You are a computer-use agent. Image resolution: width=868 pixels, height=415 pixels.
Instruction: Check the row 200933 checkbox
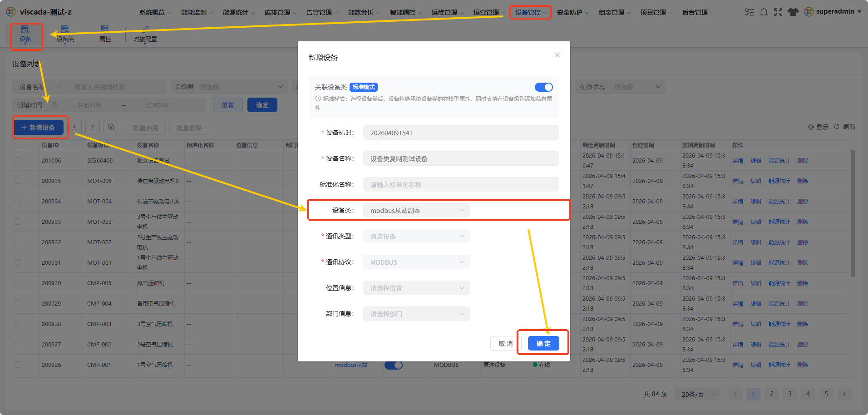[17, 222]
